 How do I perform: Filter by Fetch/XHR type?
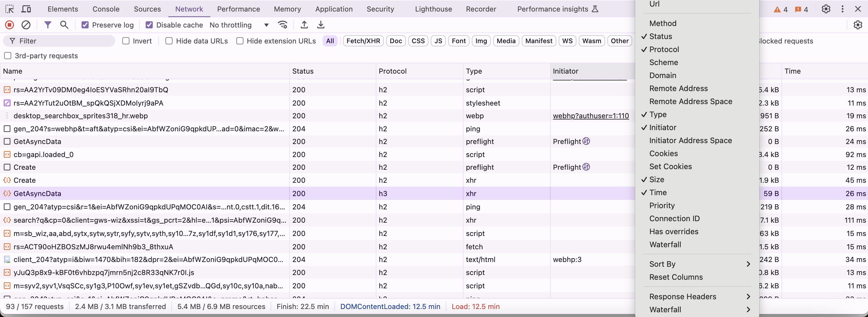(x=363, y=41)
